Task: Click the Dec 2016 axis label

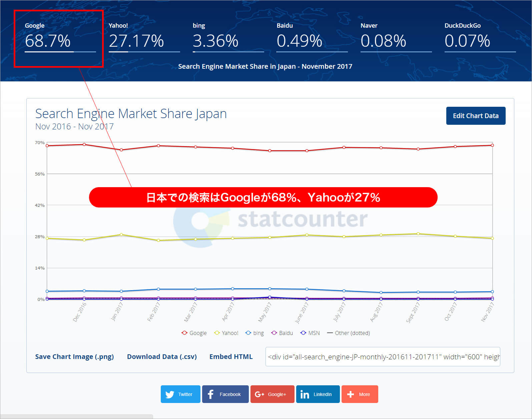Action: tap(80, 312)
